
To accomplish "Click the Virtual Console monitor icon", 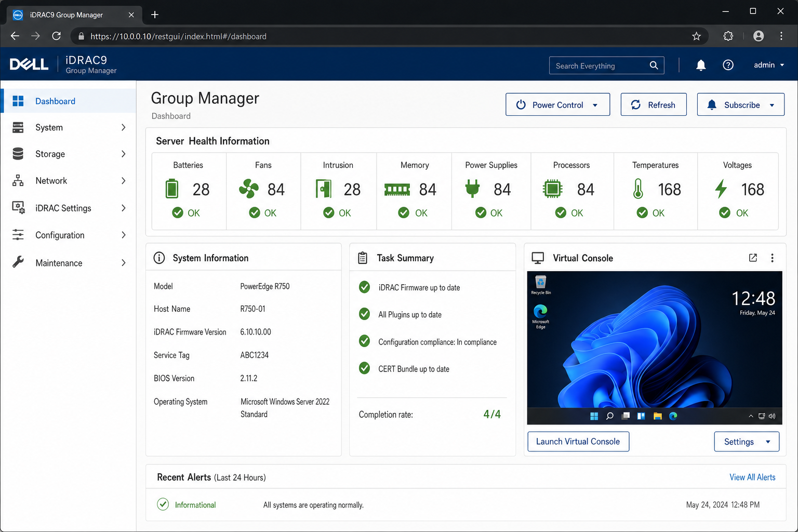I will point(538,258).
